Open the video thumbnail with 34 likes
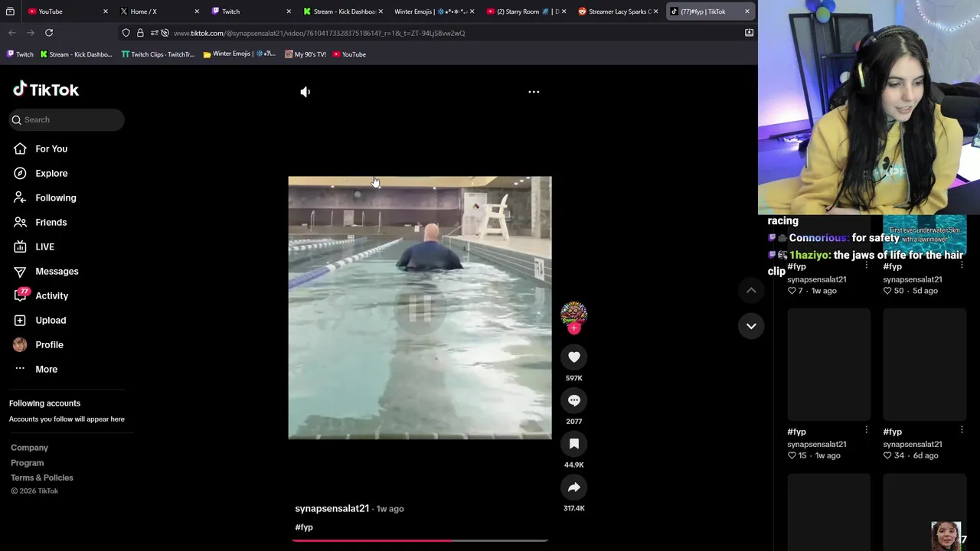 925,364
